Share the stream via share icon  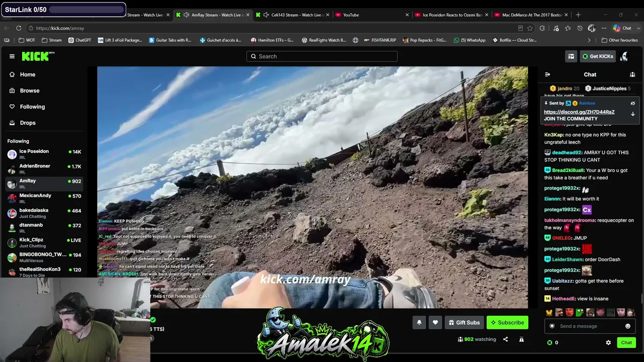pos(506,339)
